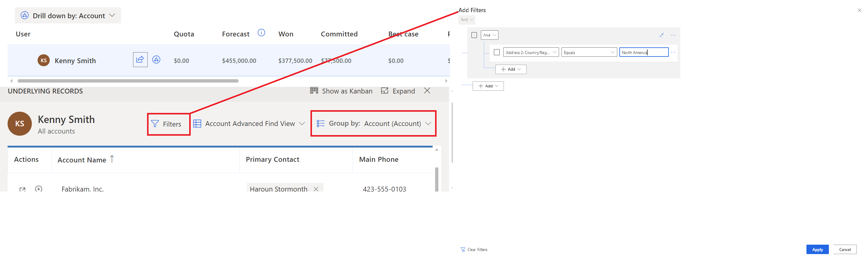Open the Account Advanced Find View selector
The width and height of the screenshot is (868, 265).
tap(249, 124)
